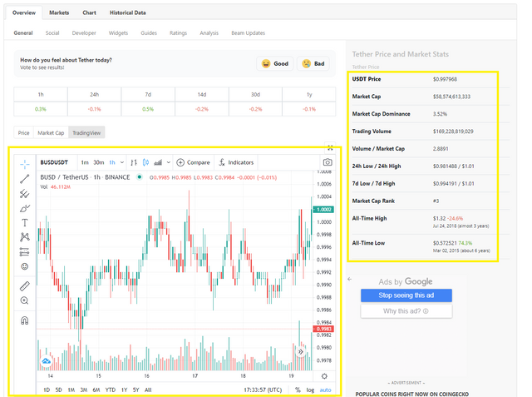Screen dimensions: 532x397
Task: Select the candles chart style icon
Action: click(145, 162)
